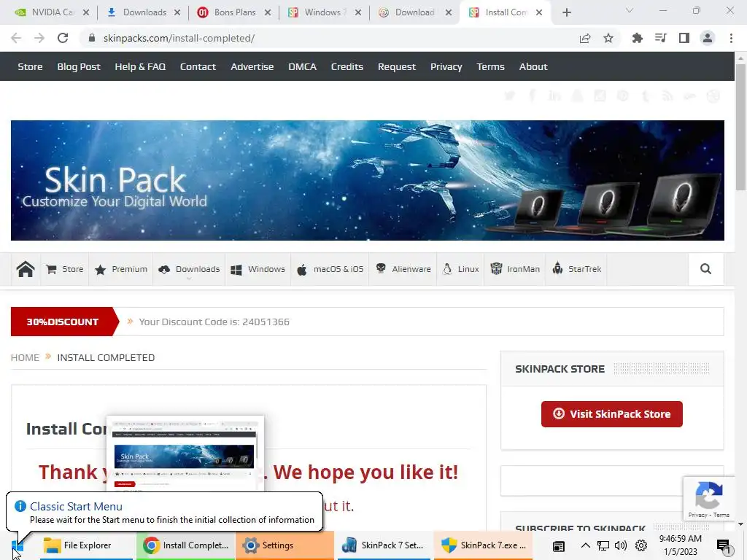The height and width of the screenshot is (560, 747).
Task: Open the Alienware category
Action: [x=403, y=269]
